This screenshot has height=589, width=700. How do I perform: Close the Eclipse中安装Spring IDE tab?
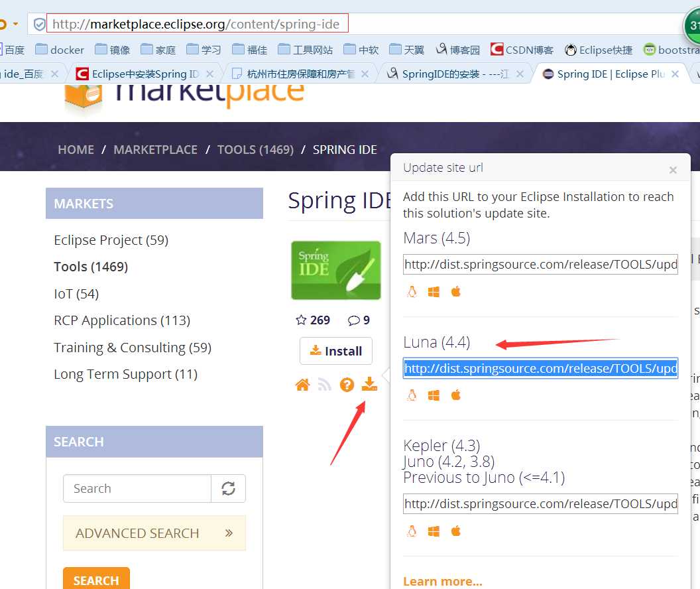click(210, 74)
